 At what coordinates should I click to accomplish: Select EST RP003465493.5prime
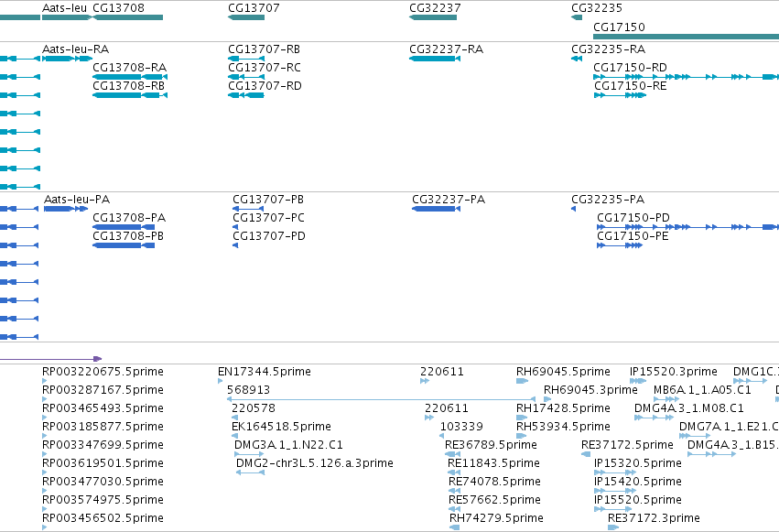(45, 418)
